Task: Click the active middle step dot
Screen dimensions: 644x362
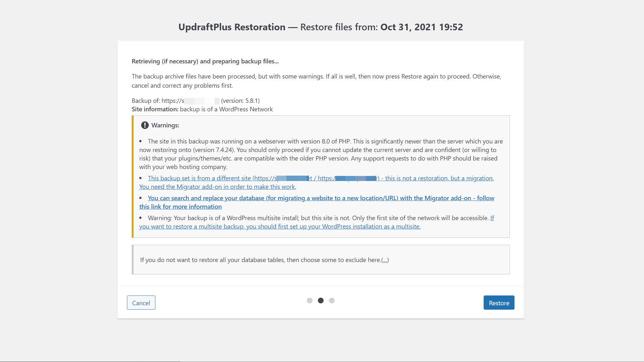Action: 321,301
